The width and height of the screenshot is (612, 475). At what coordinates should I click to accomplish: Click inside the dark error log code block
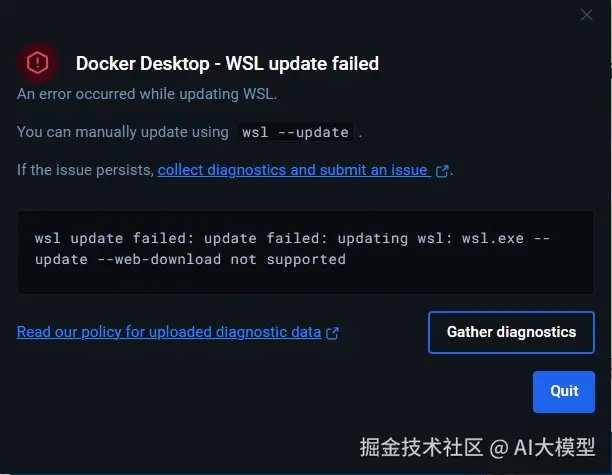306,252
